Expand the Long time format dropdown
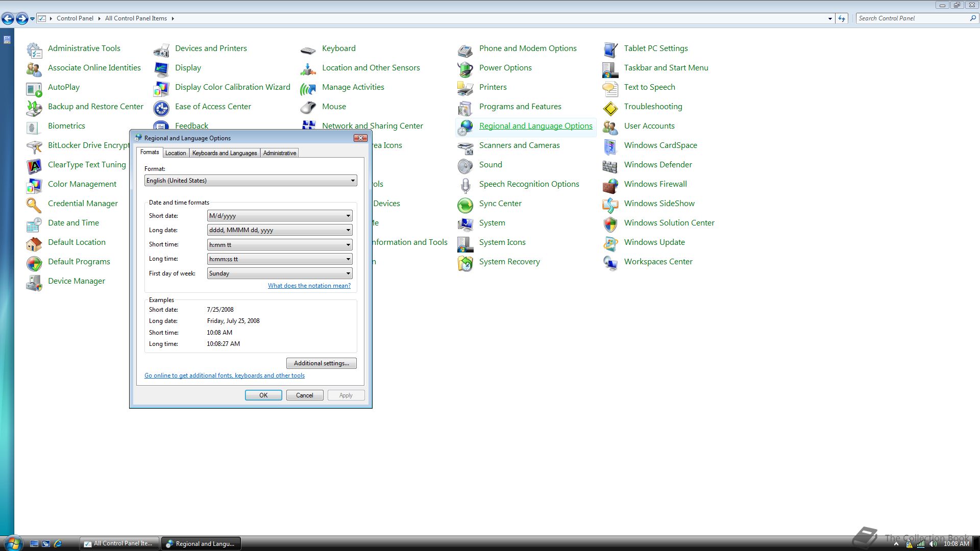This screenshot has width=980, height=551. coord(280,259)
